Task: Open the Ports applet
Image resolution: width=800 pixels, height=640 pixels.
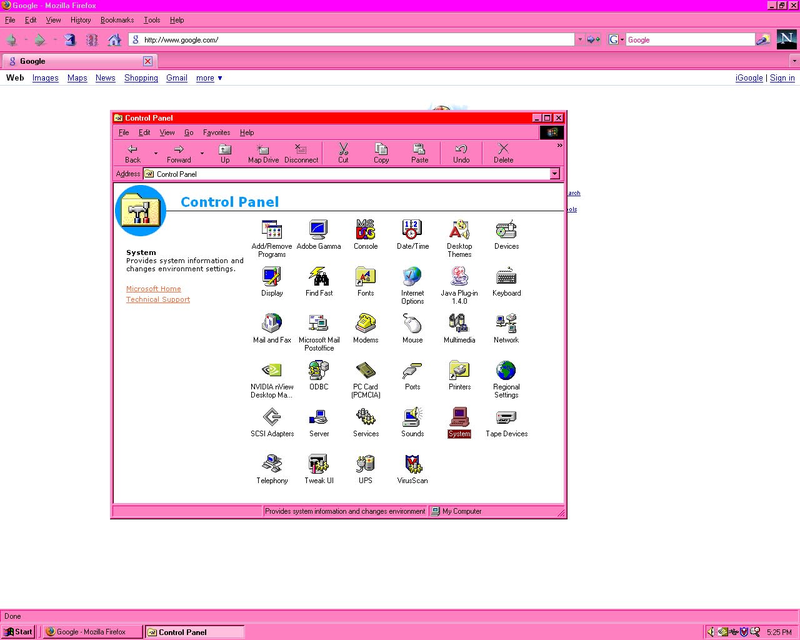Action: (412, 376)
